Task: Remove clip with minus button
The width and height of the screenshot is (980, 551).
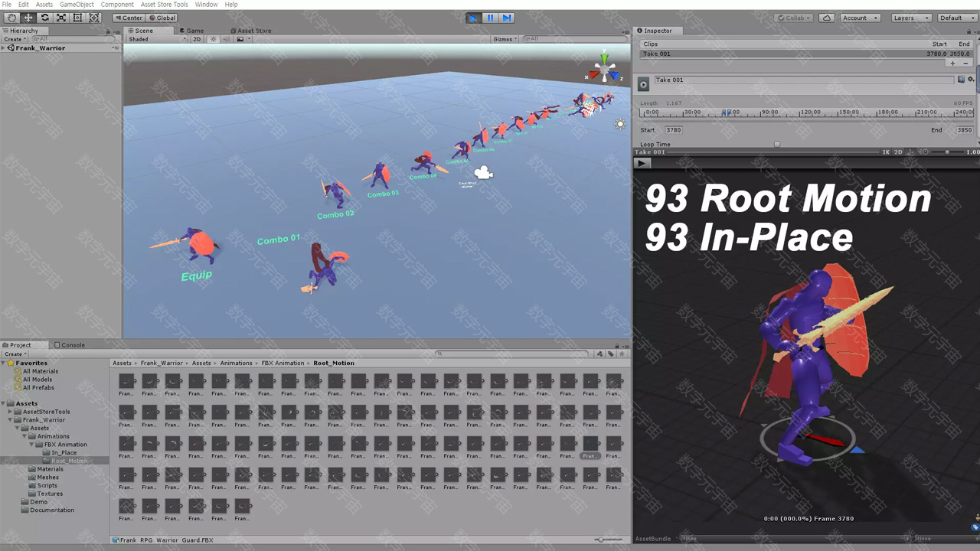Action: (965, 64)
